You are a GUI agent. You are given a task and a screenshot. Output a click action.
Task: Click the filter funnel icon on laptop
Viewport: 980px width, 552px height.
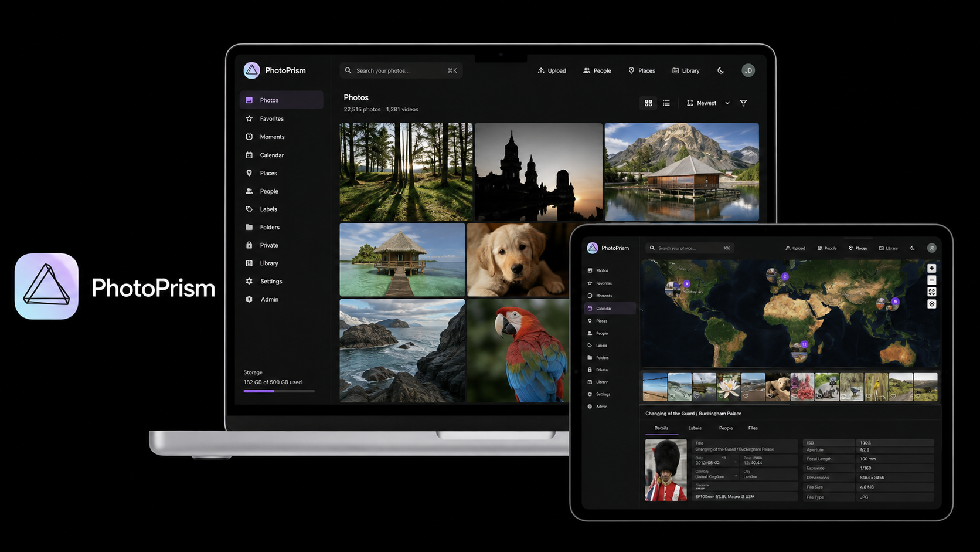tap(743, 103)
